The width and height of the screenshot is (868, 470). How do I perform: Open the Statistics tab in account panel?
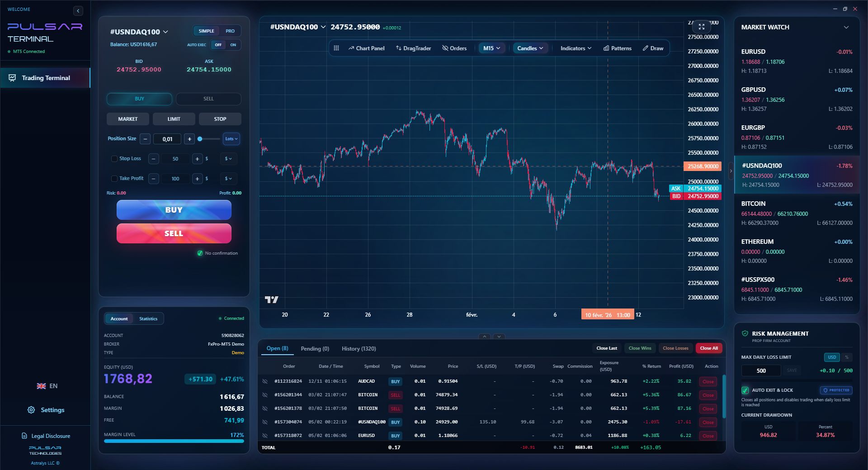click(x=148, y=318)
